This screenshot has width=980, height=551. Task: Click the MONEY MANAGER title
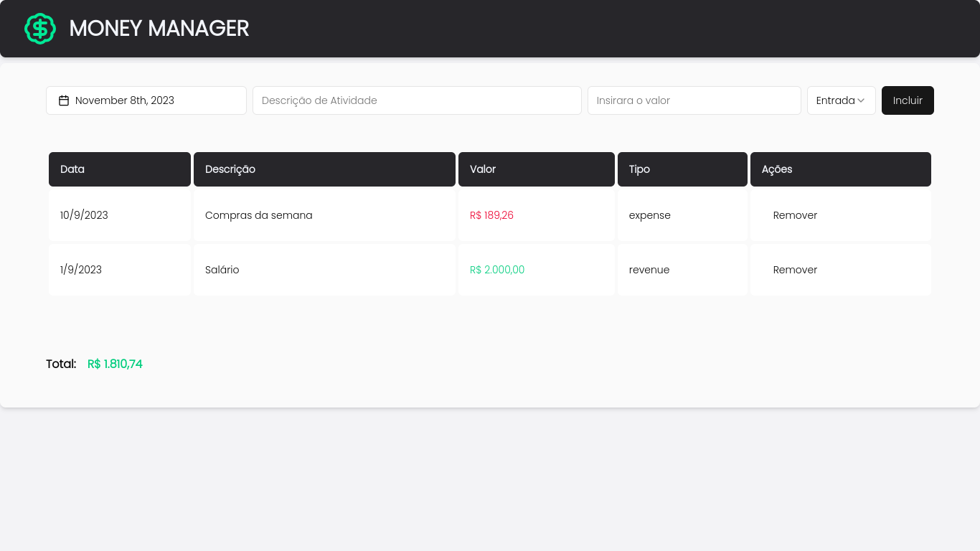click(x=159, y=29)
